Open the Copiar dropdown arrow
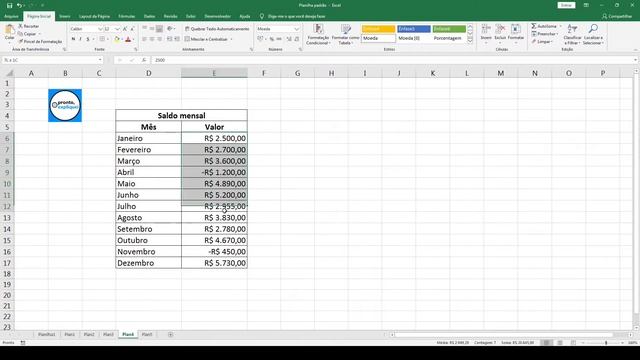The height and width of the screenshot is (360, 640). pos(40,34)
